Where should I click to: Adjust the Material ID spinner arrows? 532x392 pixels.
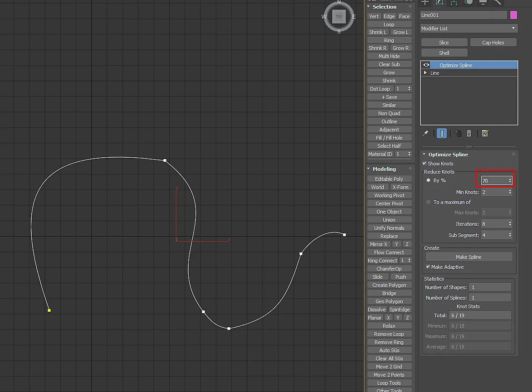pyautogui.click(x=409, y=154)
